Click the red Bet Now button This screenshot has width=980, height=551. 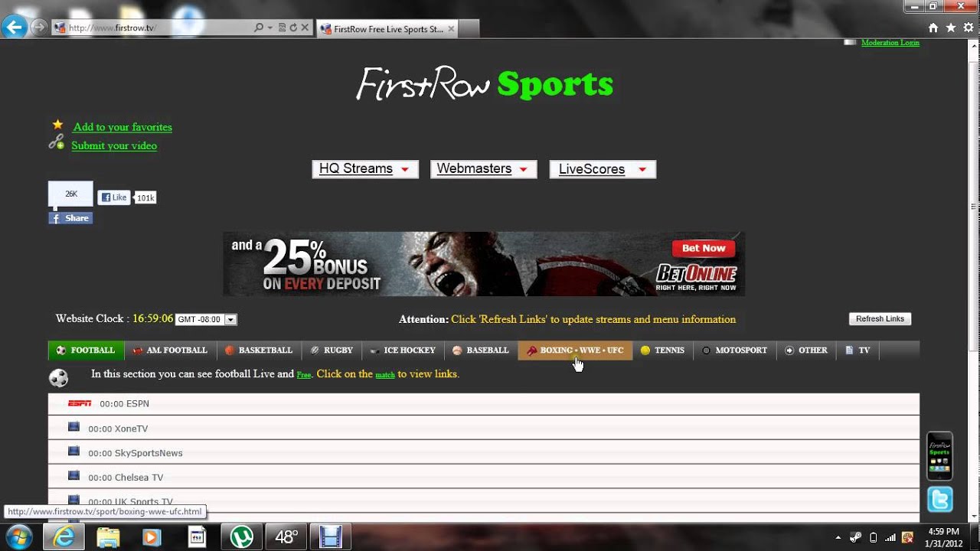[x=704, y=248]
